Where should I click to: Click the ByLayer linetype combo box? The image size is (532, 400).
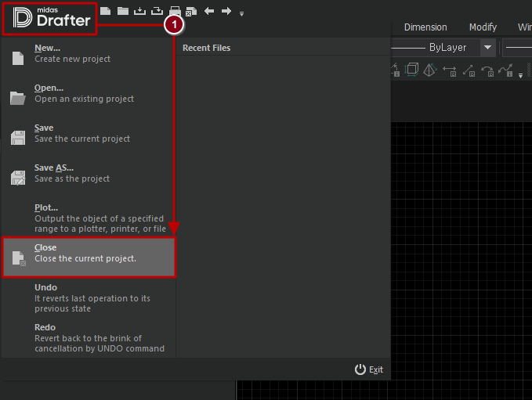443,48
